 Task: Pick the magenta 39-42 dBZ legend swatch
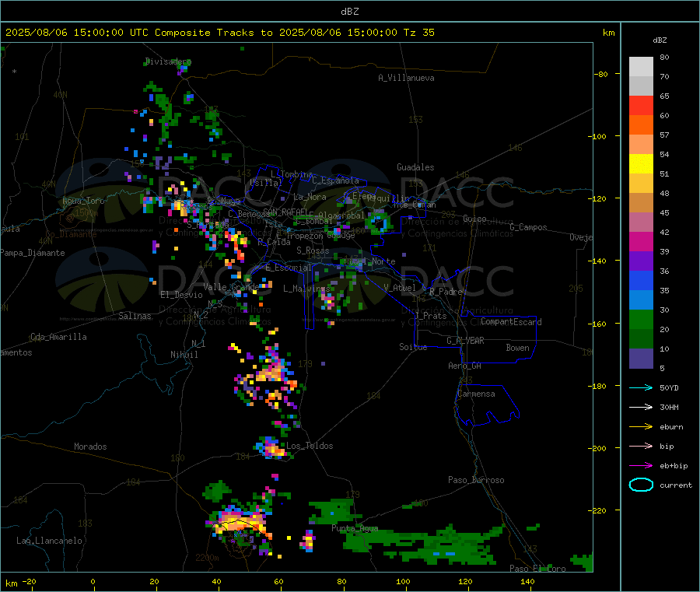pos(641,241)
